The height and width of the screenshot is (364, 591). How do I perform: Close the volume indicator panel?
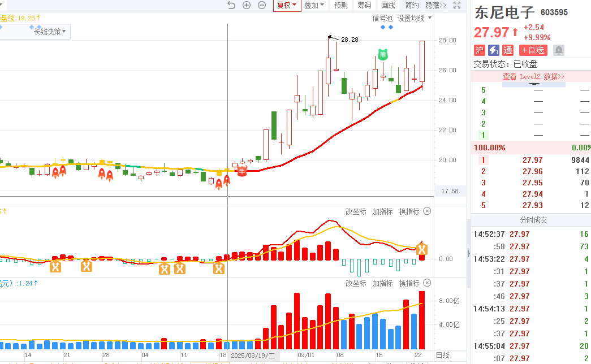point(427,283)
